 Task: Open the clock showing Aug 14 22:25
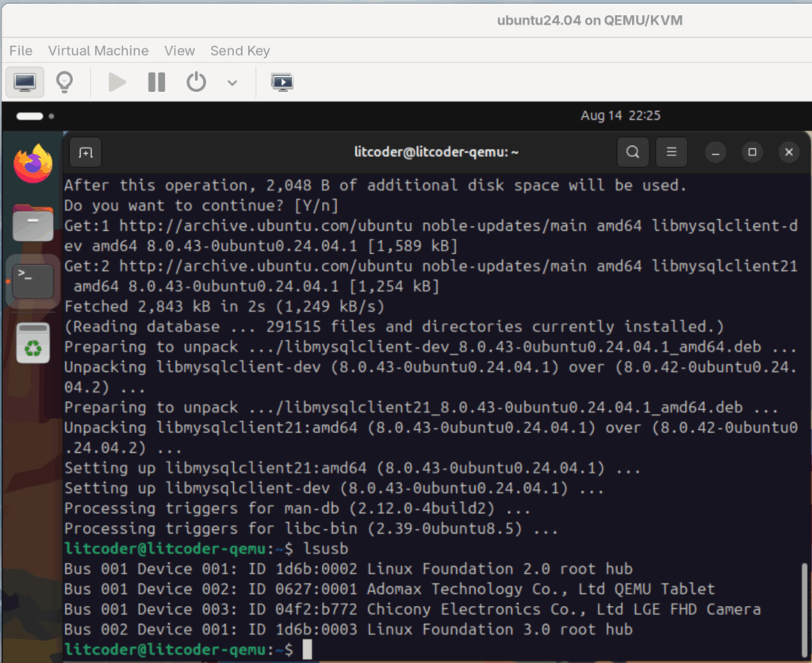tap(620, 116)
